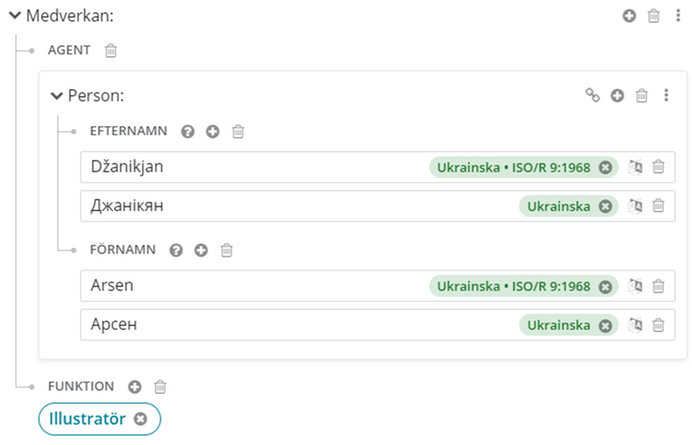692x445 pixels.
Task: Remove Ukrainska tag from Арсен row
Action: 605,325
